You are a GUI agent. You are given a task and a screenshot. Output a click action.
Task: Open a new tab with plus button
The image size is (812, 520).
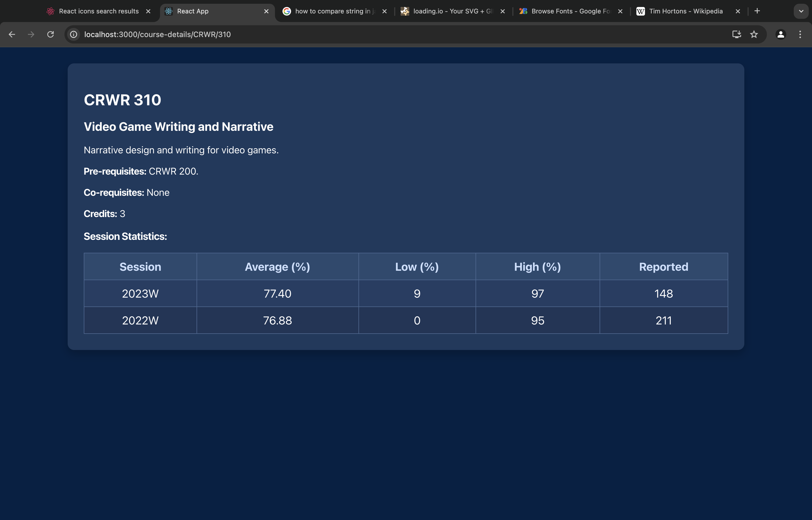(x=757, y=11)
